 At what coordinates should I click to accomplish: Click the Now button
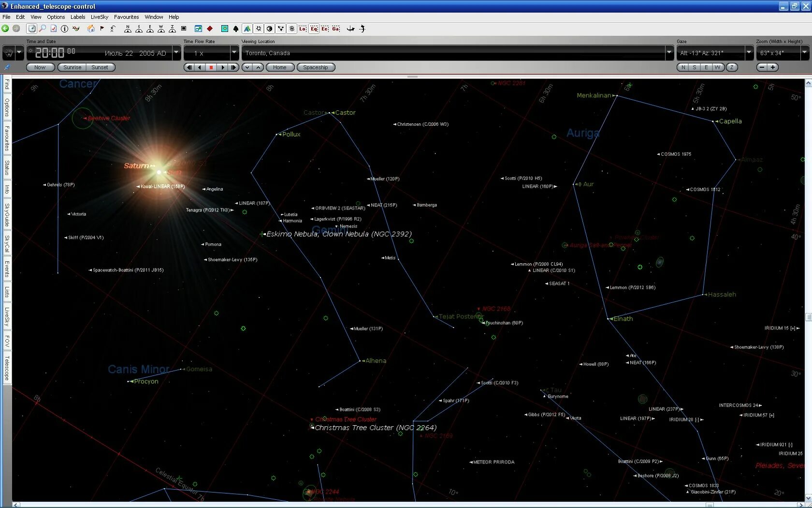coord(40,67)
